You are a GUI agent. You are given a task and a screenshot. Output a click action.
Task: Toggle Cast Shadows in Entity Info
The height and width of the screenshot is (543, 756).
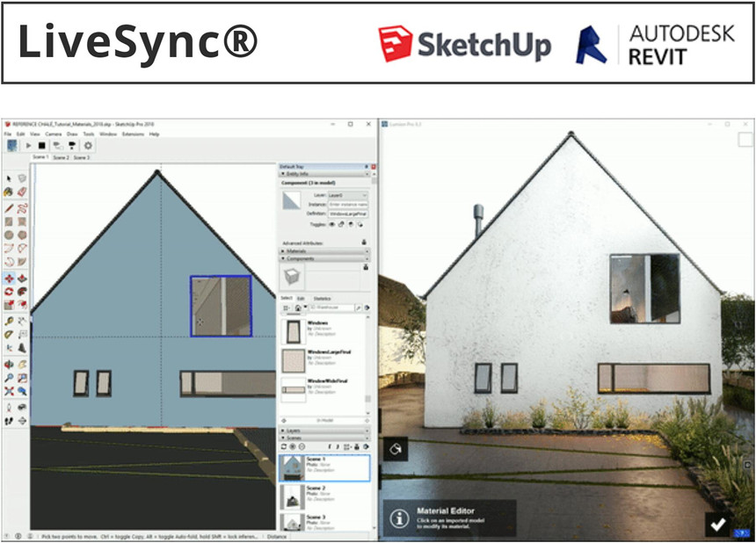click(x=351, y=225)
